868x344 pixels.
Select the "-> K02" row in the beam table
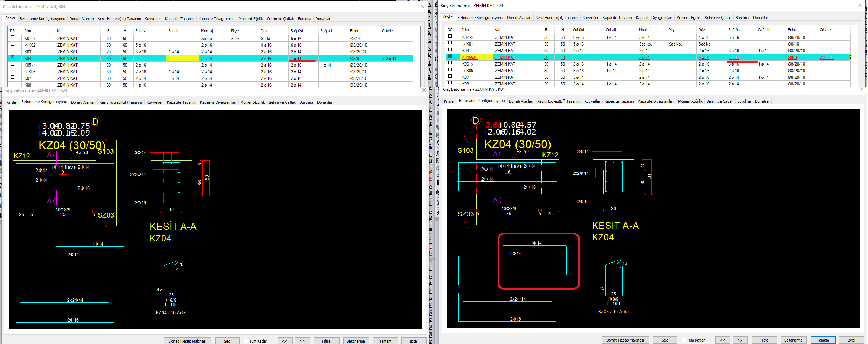30,45
